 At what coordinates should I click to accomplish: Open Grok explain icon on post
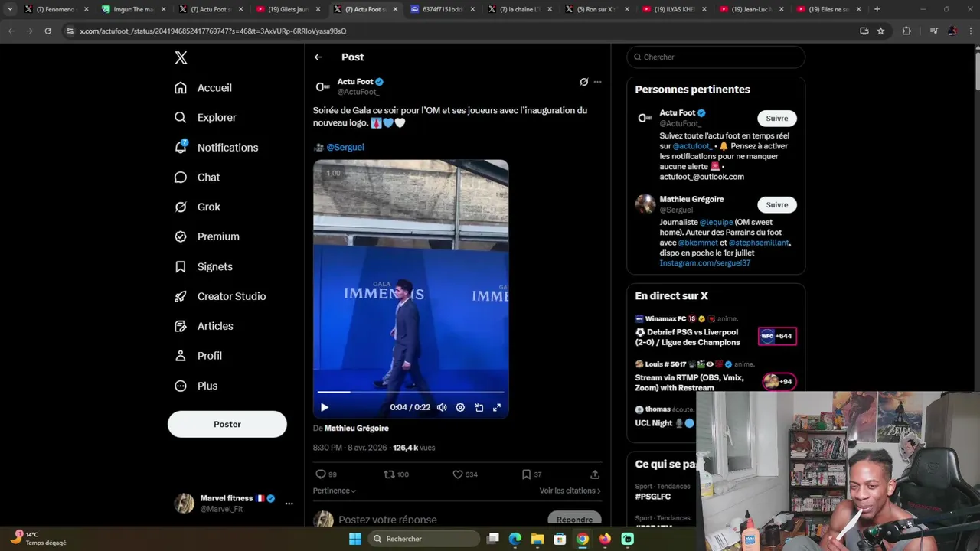pos(584,82)
